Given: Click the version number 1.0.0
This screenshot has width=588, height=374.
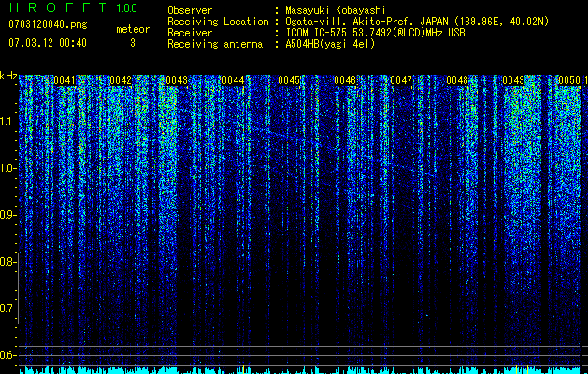Looking at the screenshot, I should point(126,8).
